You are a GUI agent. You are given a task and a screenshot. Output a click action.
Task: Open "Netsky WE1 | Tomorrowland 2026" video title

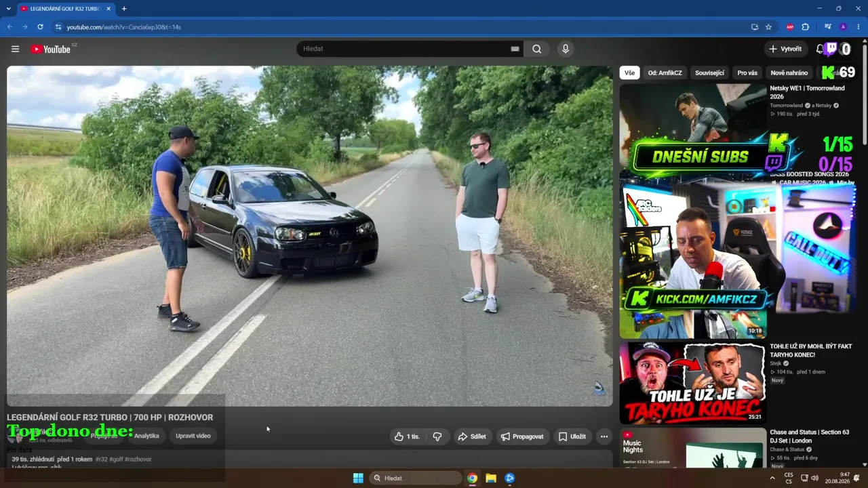pyautogui.click(x=807, y=92)
